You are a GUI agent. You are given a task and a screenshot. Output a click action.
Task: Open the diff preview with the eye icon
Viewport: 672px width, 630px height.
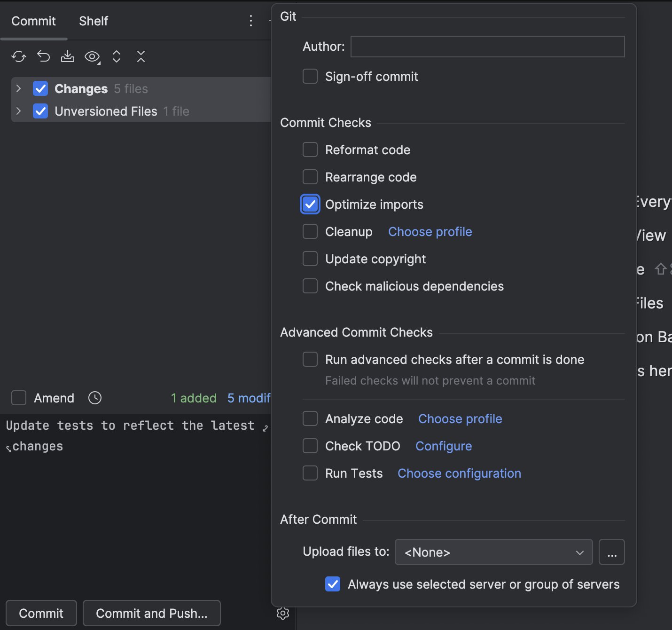pyautogui.click(x=92, y=56)
